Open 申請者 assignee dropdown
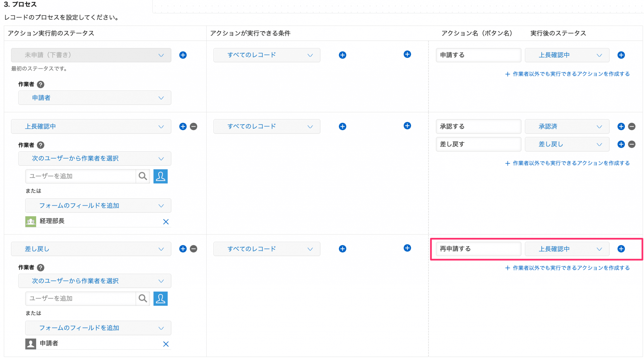 tap(95, 98)
